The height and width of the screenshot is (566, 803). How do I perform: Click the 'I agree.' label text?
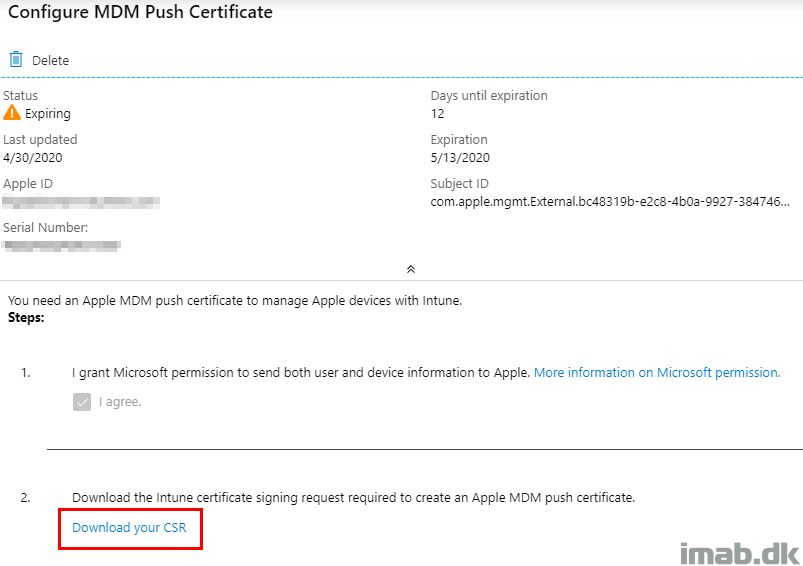pos(120,402)
